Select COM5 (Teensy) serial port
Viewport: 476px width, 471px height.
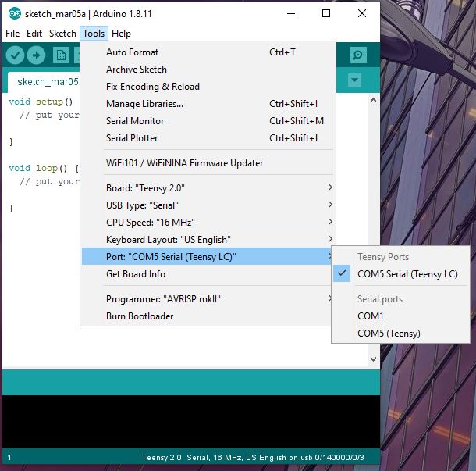[389, 334]
